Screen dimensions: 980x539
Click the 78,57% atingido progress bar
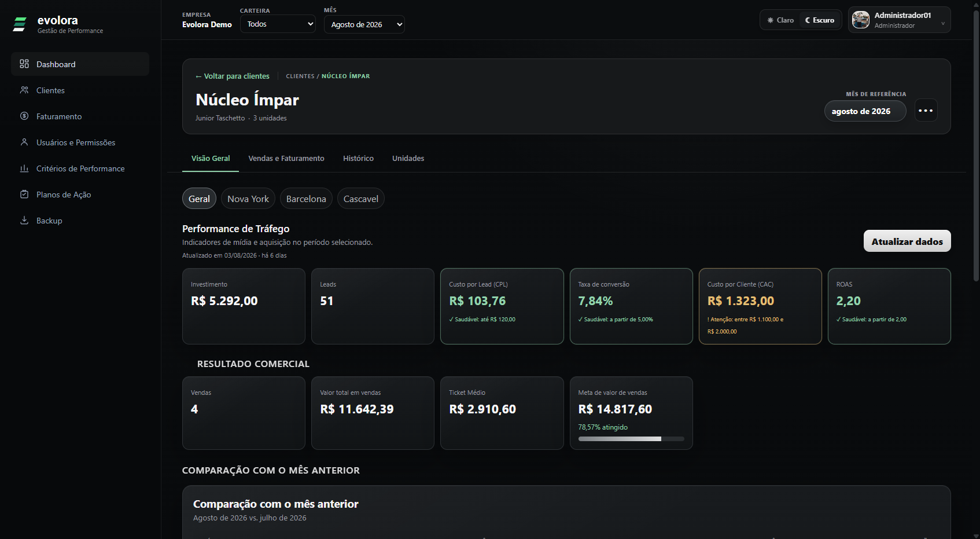click(x=631, y=439)
